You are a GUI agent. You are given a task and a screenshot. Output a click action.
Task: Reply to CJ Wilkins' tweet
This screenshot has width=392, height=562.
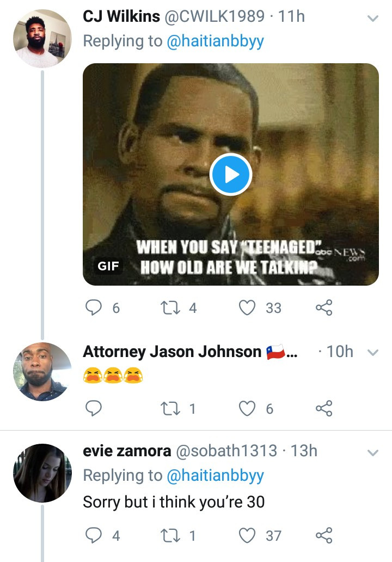[95, 308]
